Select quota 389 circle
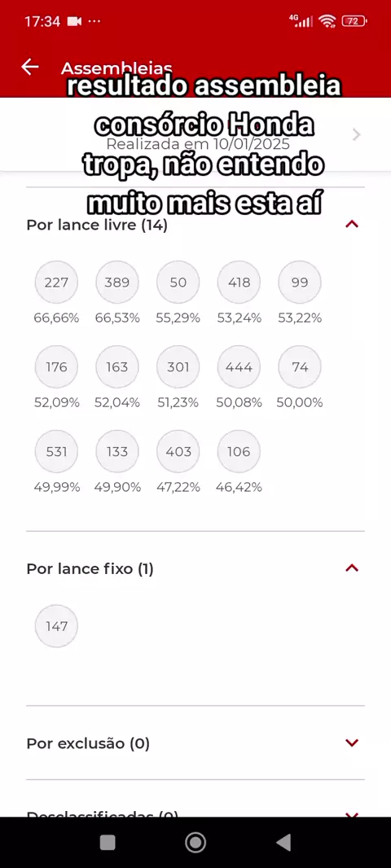The height and width of the screenshot is (868, 391). (117, 283)
